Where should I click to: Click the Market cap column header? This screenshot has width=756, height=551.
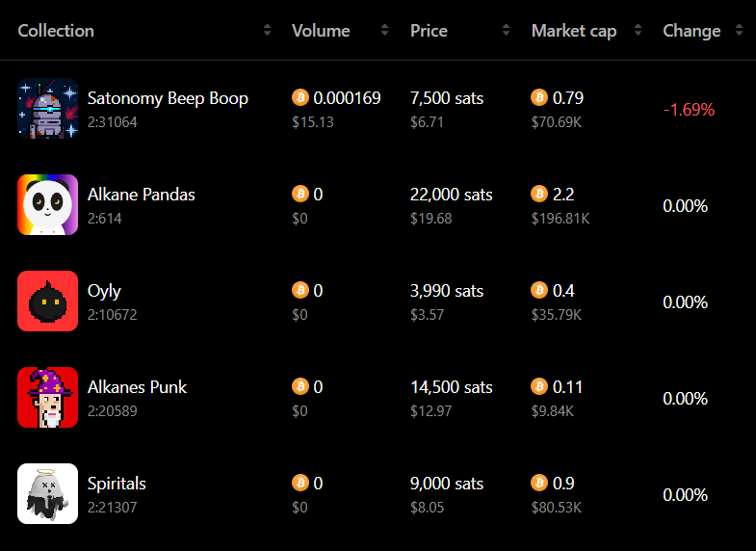pyautogui.click(x=573, y=31)
